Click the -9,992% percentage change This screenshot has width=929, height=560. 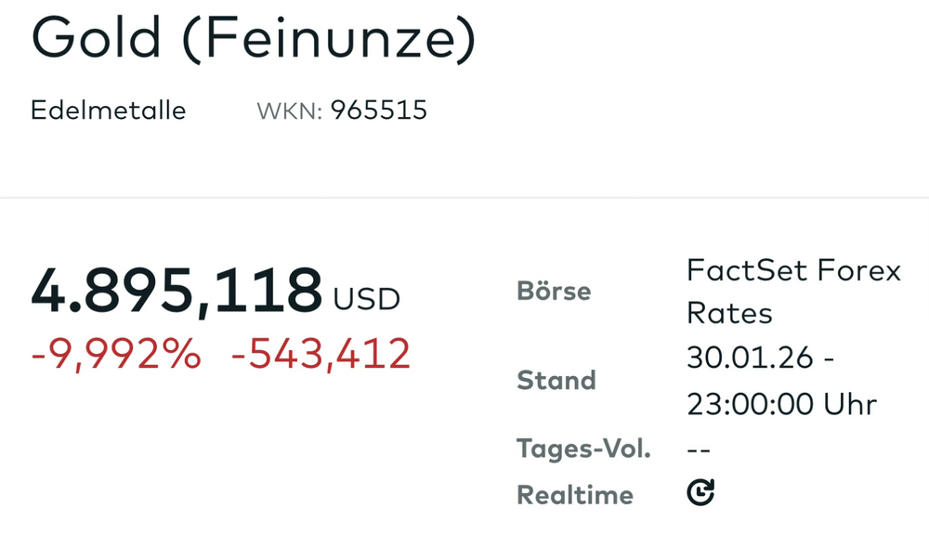coord(115,353)
